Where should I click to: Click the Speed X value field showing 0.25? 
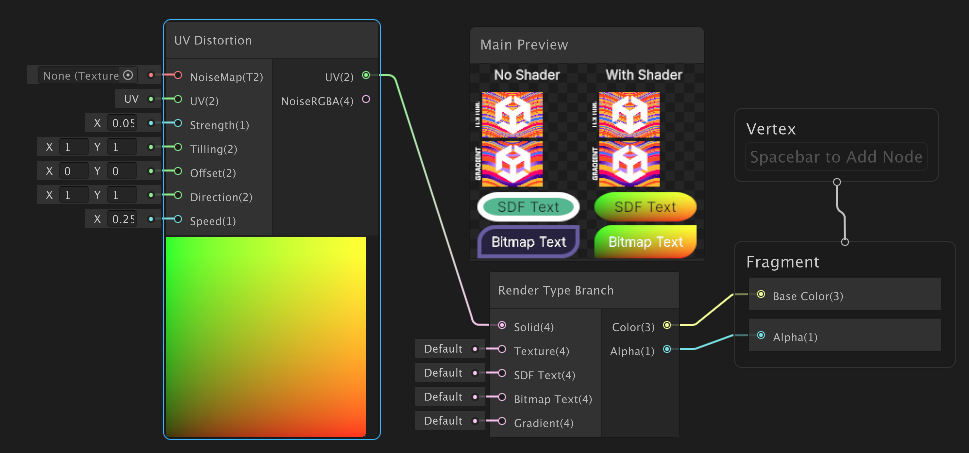point(122,219)
